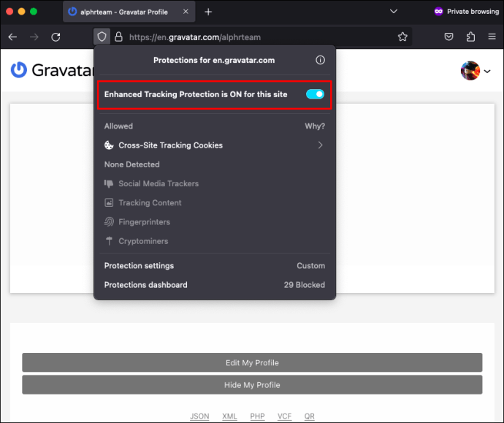Open the PHP link
The image size is (504, 423).
click(x=257, y=416)
